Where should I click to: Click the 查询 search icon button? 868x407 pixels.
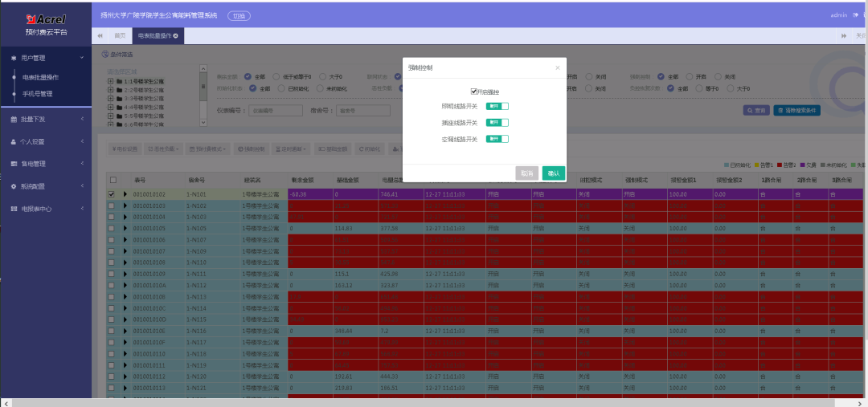coord(756,111)
